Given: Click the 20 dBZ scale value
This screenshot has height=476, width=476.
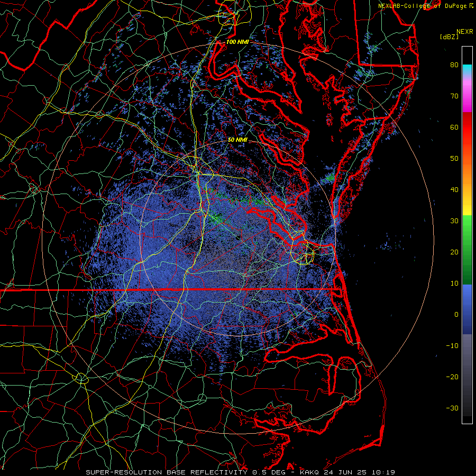Looking at the screenshot, I should (x=454, y=252).
